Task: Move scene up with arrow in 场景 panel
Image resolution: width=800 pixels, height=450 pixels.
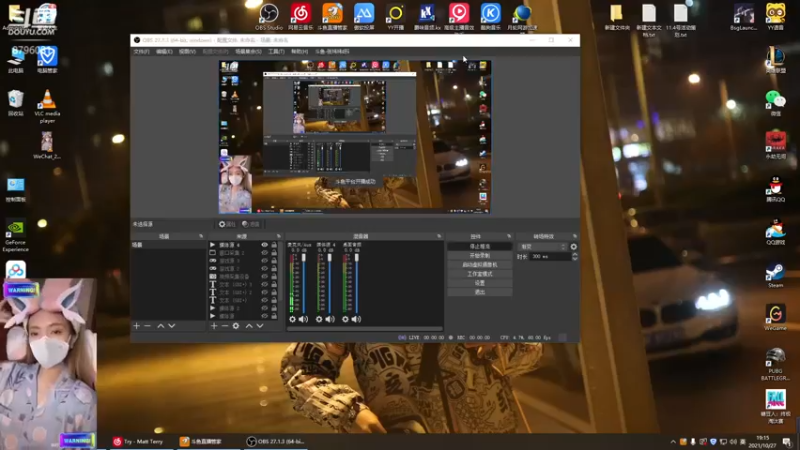Action: point(160,326)
